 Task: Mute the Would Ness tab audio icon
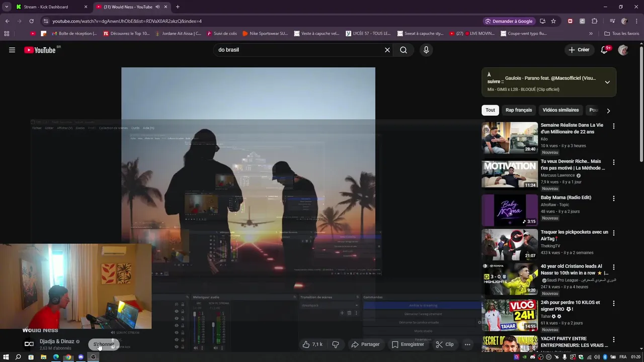coord(157,7)
